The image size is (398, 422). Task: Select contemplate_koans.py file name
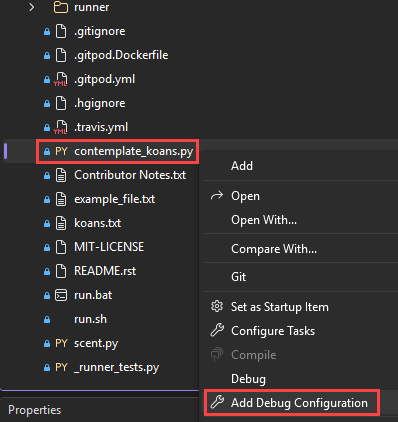click(x=134, y=152)
